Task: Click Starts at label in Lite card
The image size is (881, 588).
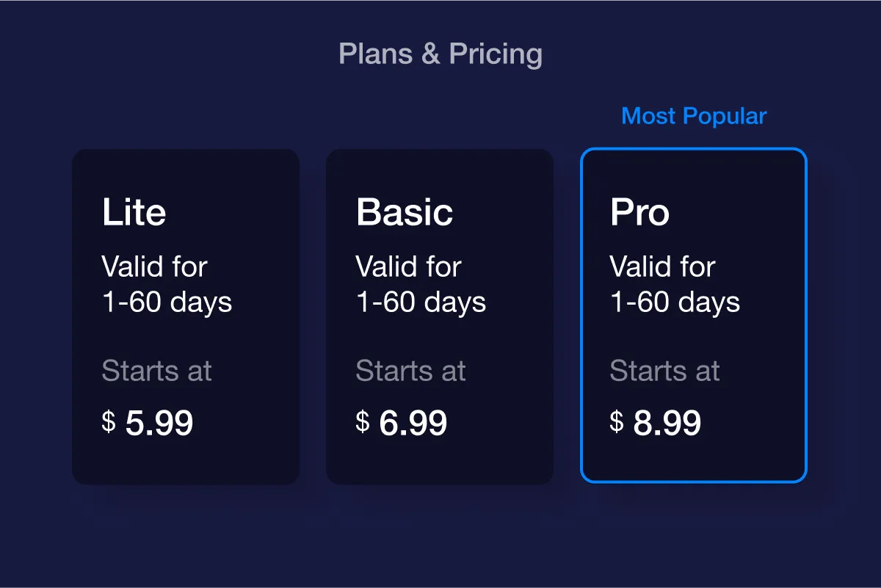Action: [x=156, y=371]
